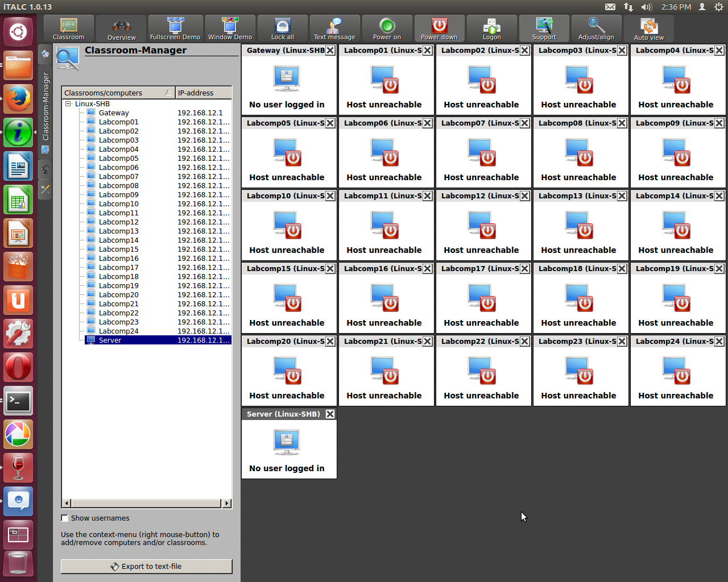
Task: Select the Labcomp24 client thumbnail
Action: 679,369
